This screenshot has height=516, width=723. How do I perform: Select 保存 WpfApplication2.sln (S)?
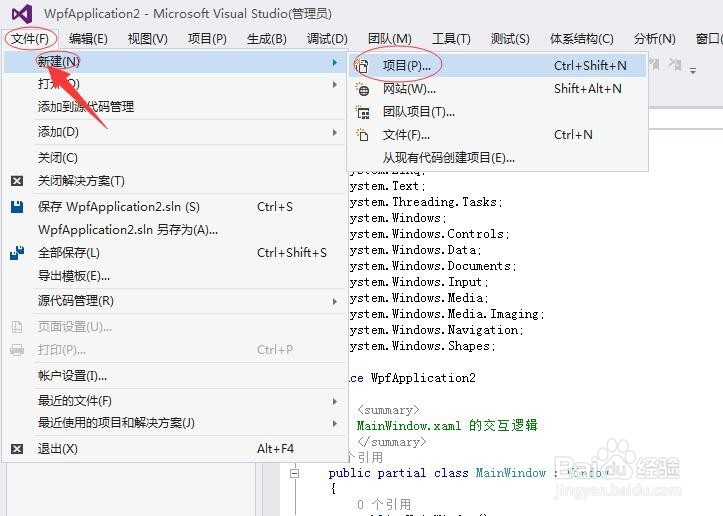(174, 207)
